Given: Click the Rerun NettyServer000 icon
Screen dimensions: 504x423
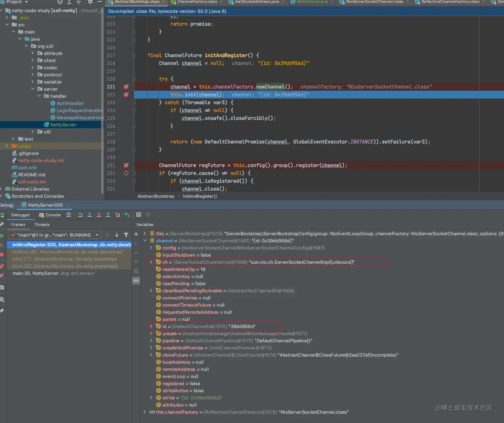Looking at the screenshot, I should pos(2,215).
